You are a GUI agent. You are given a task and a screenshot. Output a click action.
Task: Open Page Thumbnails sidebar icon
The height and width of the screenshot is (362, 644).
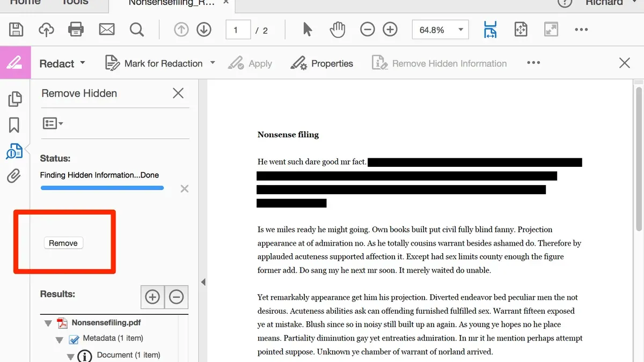14,99
